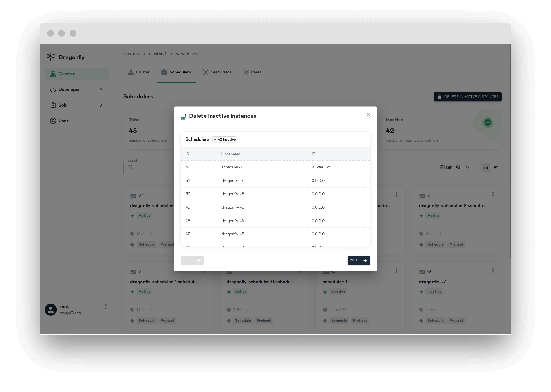Click the NEXT button in dialog
This screenshot has height=392, width=551.
pyautogui.click(x=359, y=260)
